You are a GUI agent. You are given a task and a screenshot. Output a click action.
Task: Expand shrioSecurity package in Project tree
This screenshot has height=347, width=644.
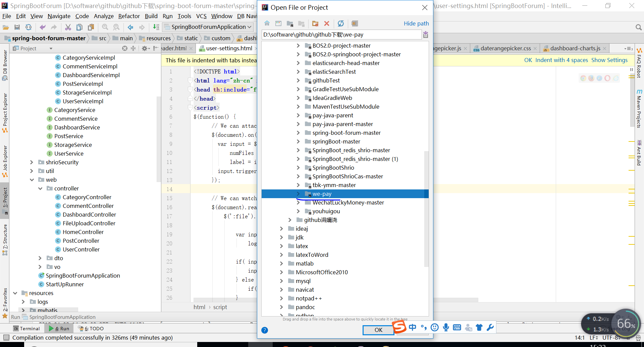32,162
